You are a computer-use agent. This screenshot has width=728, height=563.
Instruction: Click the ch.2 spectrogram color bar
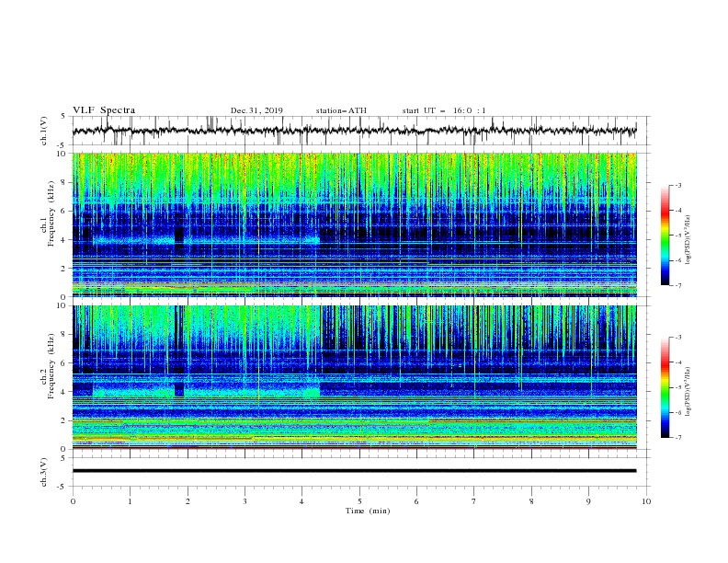coord(665,387)
